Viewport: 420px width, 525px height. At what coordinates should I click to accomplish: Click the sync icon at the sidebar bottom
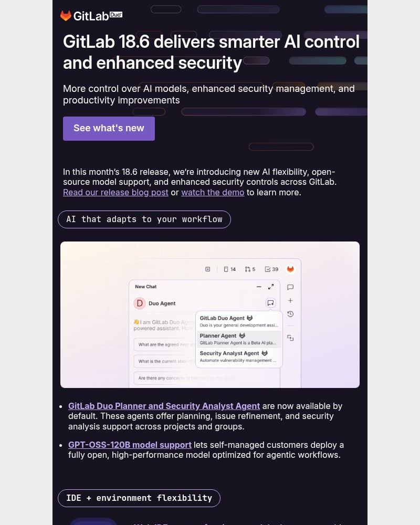tap(291, 338)
